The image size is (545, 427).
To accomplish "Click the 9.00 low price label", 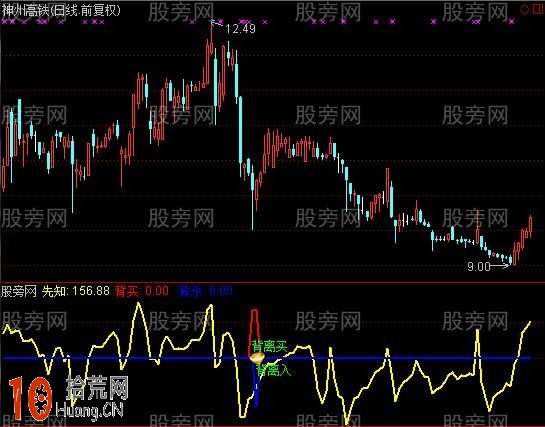I will coord(479,266).
